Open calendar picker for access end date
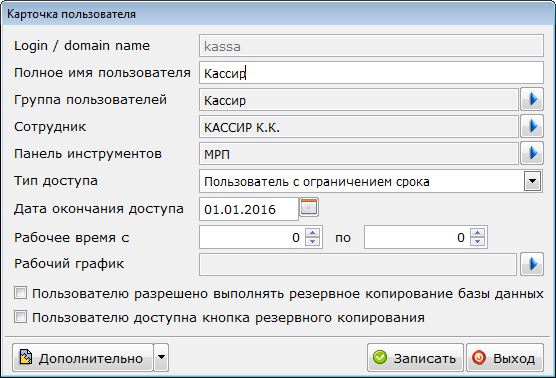Viewport: 556px width, 378px height. coord(309,207)
